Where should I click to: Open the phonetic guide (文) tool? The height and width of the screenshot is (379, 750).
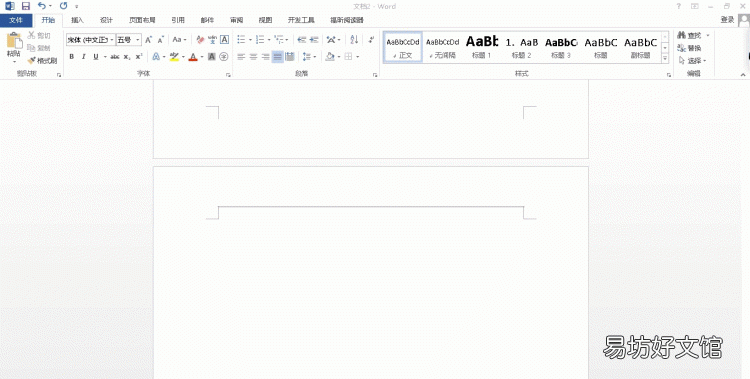pos(212,40)
